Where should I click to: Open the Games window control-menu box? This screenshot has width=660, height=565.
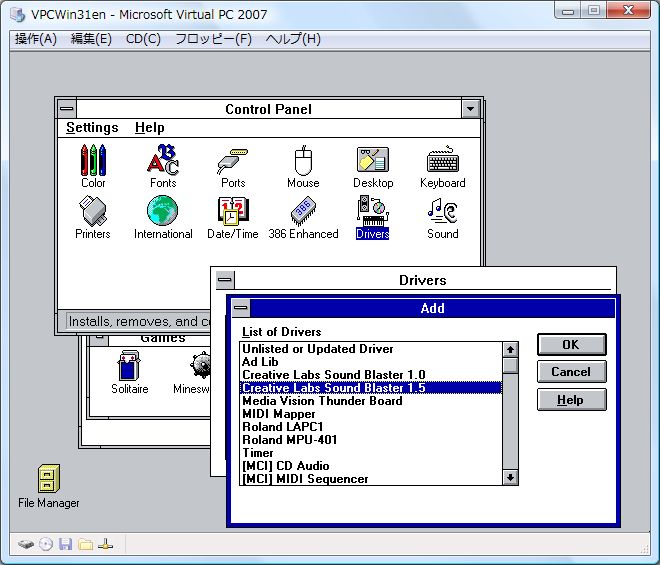pos(98,339)
